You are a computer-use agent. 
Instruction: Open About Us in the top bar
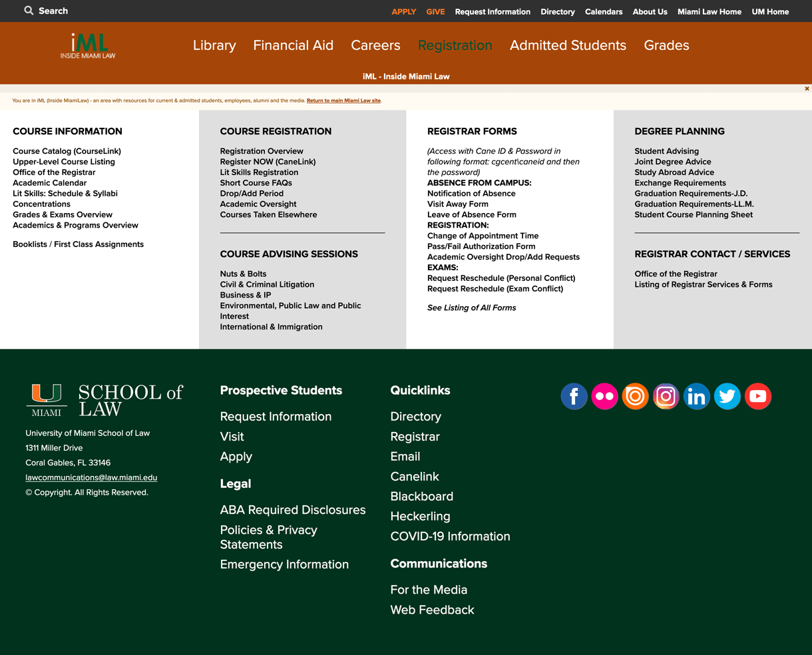click(650, 11)
